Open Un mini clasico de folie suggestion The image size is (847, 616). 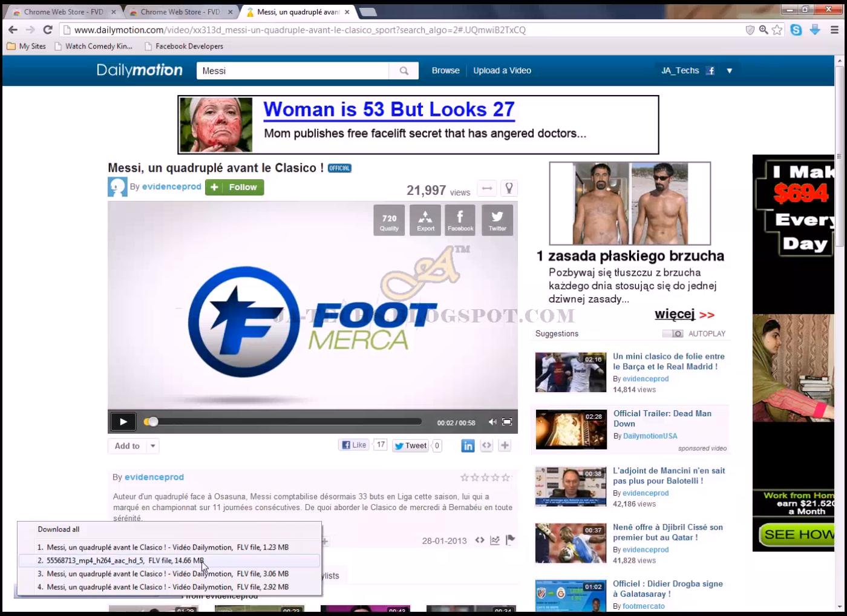coord(669,361)
